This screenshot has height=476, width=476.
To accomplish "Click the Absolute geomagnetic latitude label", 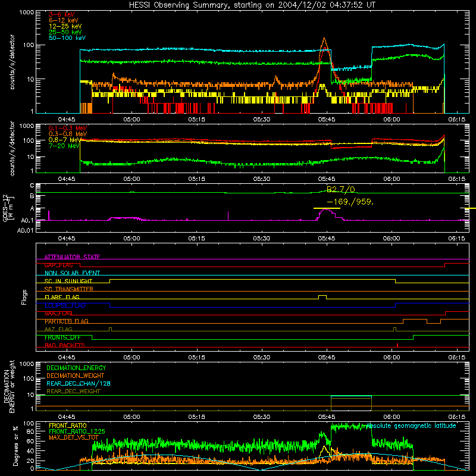I will coord(411,426).
